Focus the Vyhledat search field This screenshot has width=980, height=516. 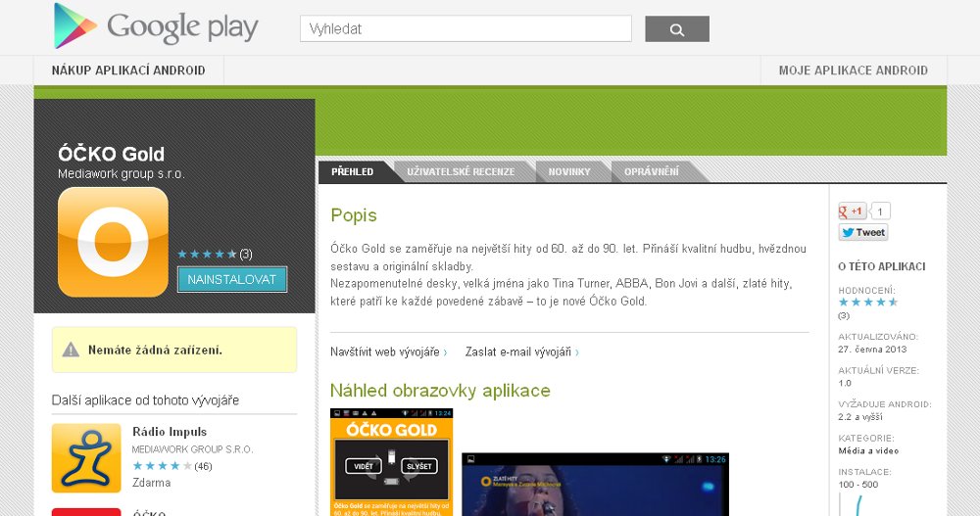(465, 28)
